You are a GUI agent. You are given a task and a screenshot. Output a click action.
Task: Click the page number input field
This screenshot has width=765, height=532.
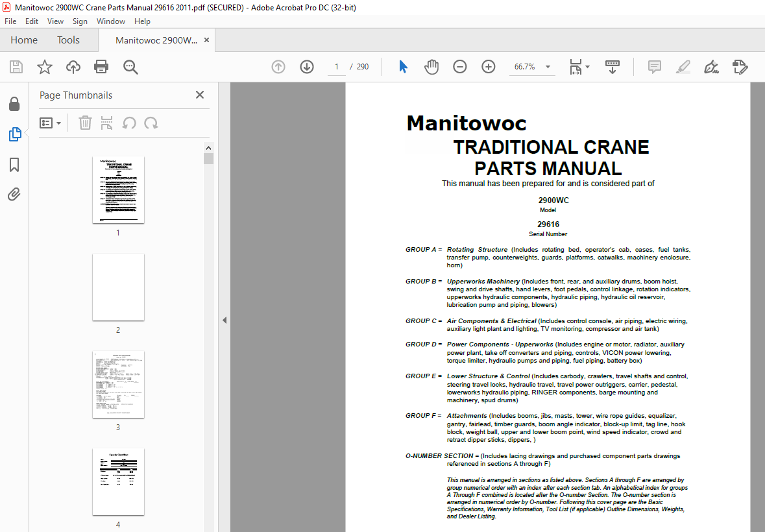[x=337, y=67]
